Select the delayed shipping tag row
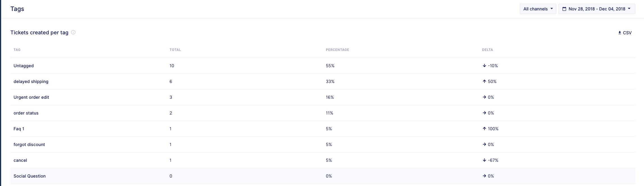Screen dimensions: 644x186 [x=31, y=82]
